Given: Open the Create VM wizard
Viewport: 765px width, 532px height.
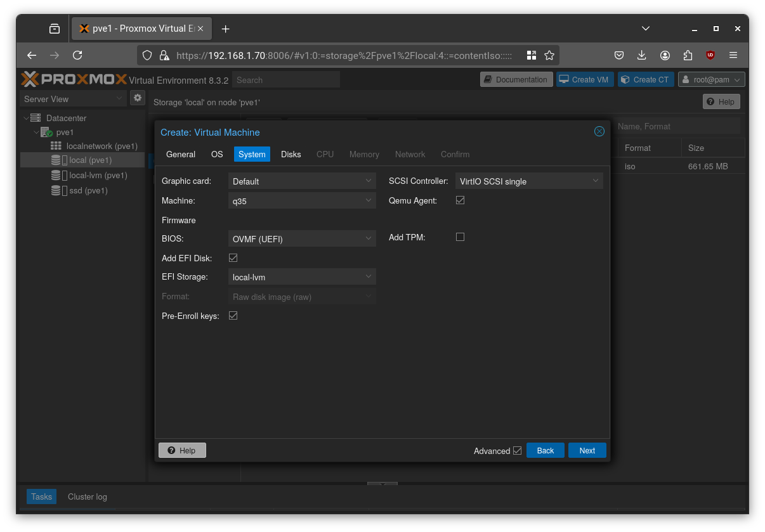Looking at the screenshot, I should [584, 79].
